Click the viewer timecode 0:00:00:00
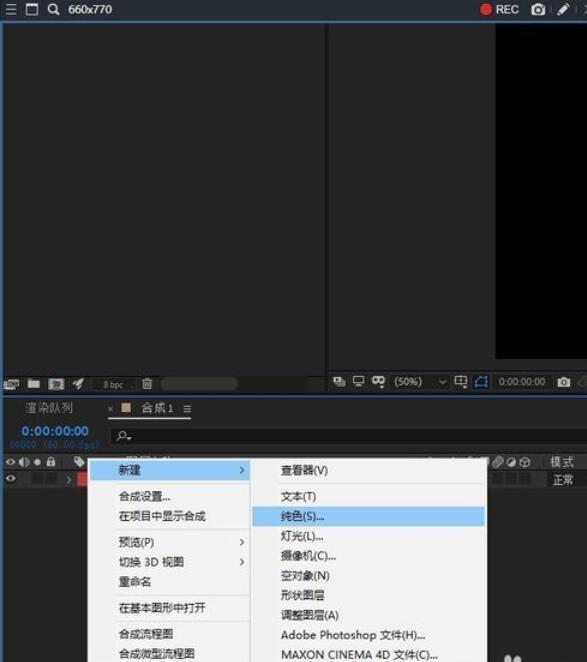 pyautogui.click(x=522, y=382)
